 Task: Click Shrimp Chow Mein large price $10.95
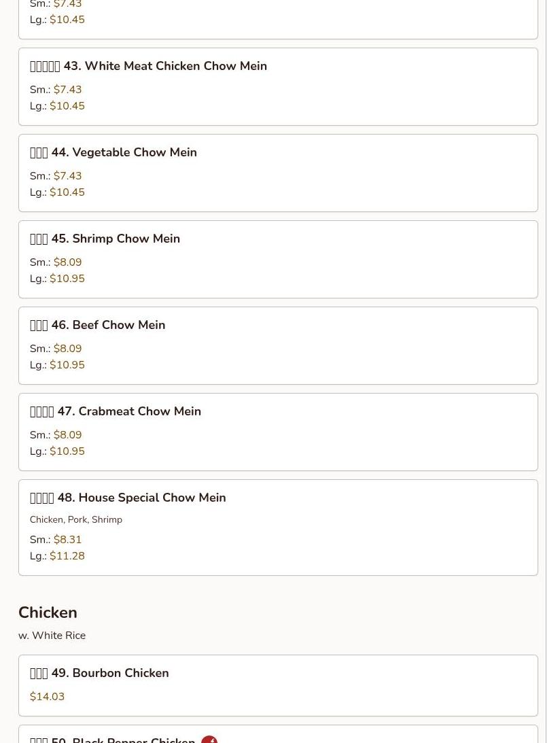coord(67,278)
